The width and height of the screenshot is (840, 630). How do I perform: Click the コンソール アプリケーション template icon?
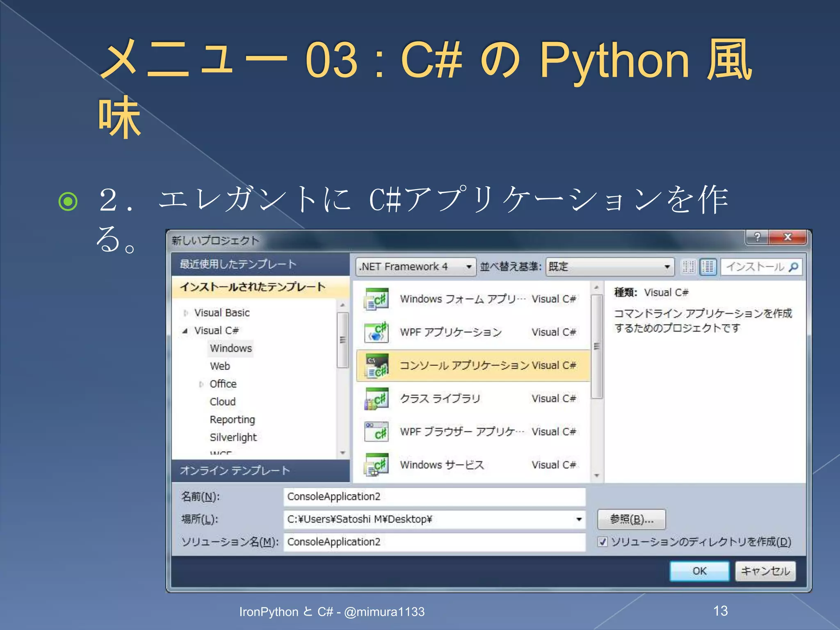pyautogui.click(x=376, y=365)
